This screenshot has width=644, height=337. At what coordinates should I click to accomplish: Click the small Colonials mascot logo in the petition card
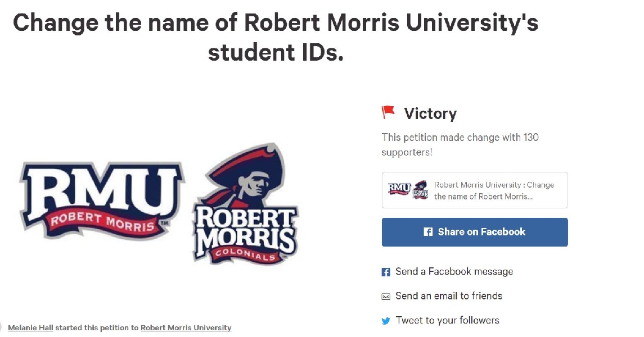pyautogui.click(x=421, y=190)
